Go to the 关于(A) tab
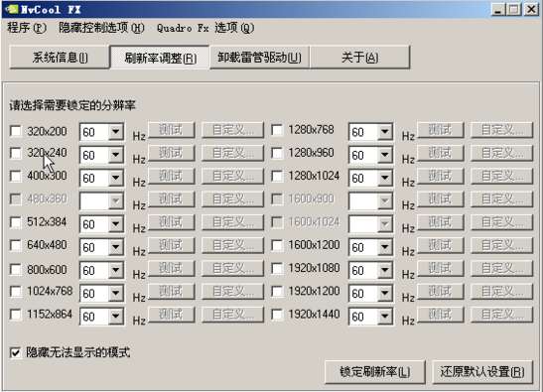Image resolution: width=543 pixels, height=392 pixels. click(x=359, y=58)
